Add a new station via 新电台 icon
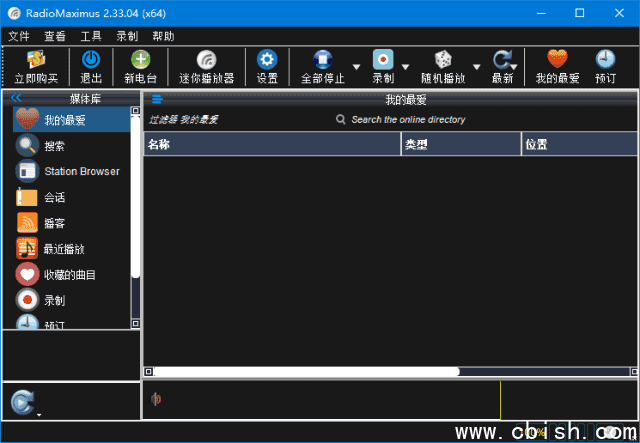The height and width of the screenshot is (443, 640). [x=140, y=60]
